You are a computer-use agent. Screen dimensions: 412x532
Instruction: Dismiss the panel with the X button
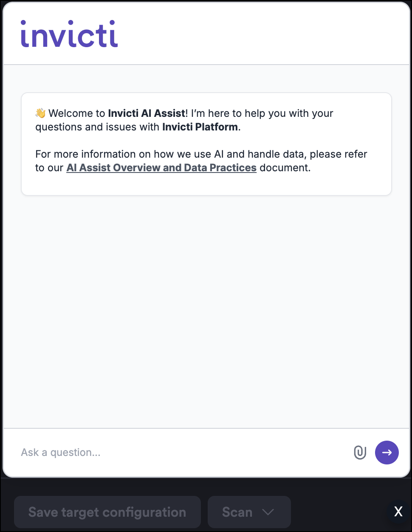pyautogui.click(x=398, y=512)
